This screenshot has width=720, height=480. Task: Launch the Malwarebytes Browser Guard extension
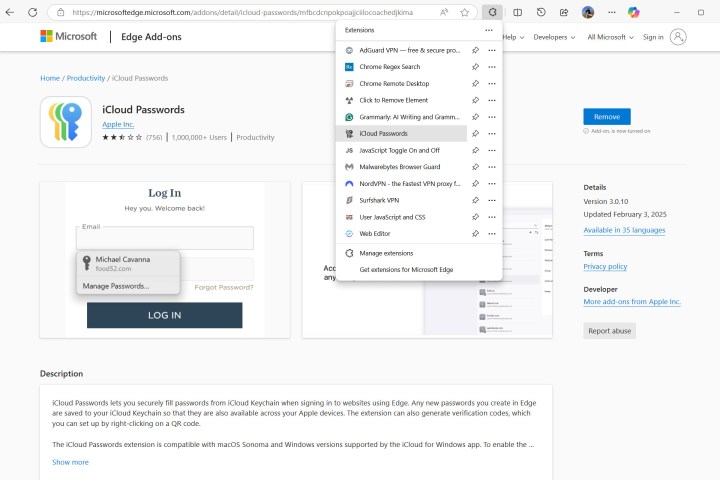coord(399,167)
